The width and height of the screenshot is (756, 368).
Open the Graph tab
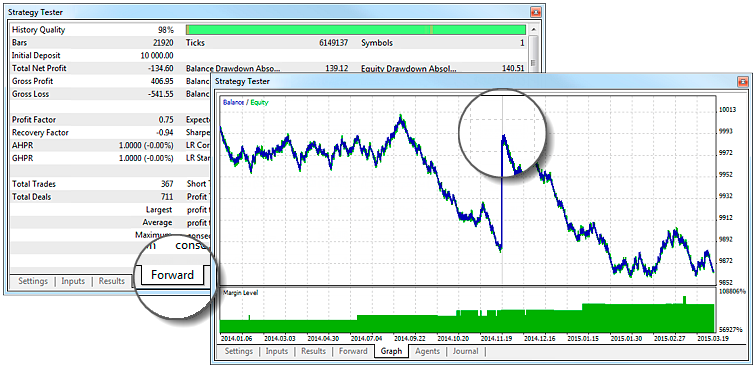(391, 351)
